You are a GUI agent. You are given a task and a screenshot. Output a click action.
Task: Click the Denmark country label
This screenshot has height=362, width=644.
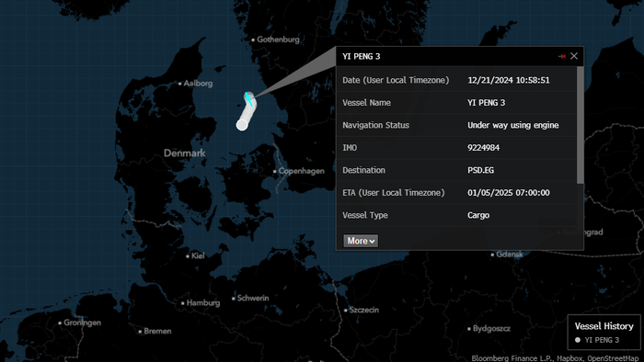[184, 153]
